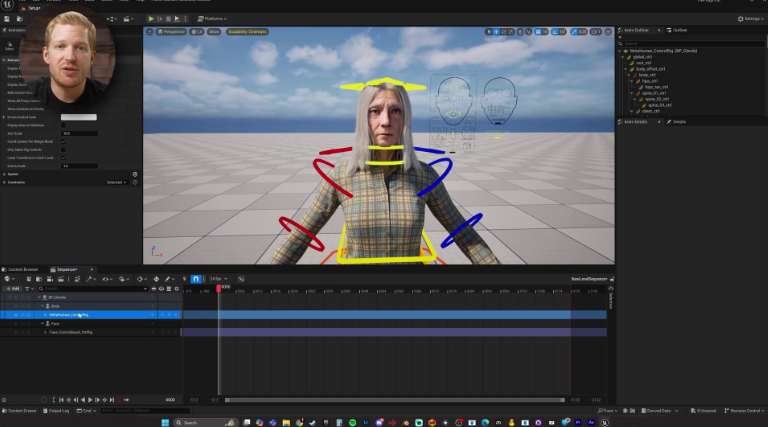Click the red playhead marker on timeline
768x427 pixels.
click(x=218, y=288)
